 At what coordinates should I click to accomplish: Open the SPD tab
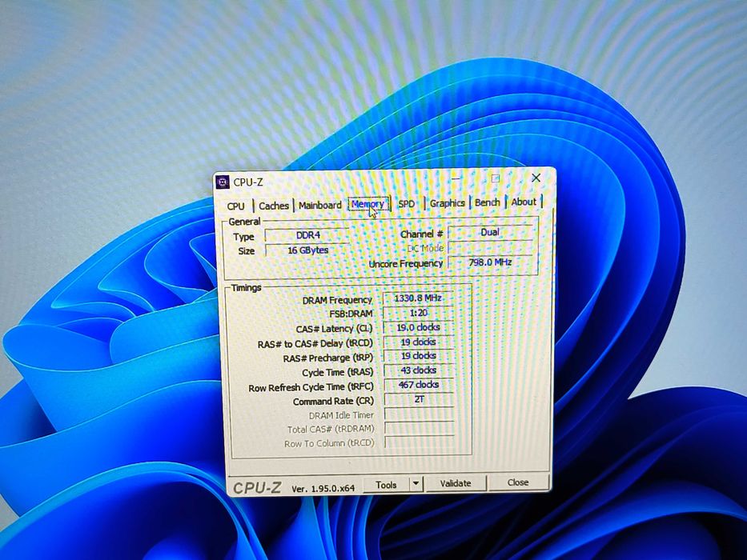[407, 203]
